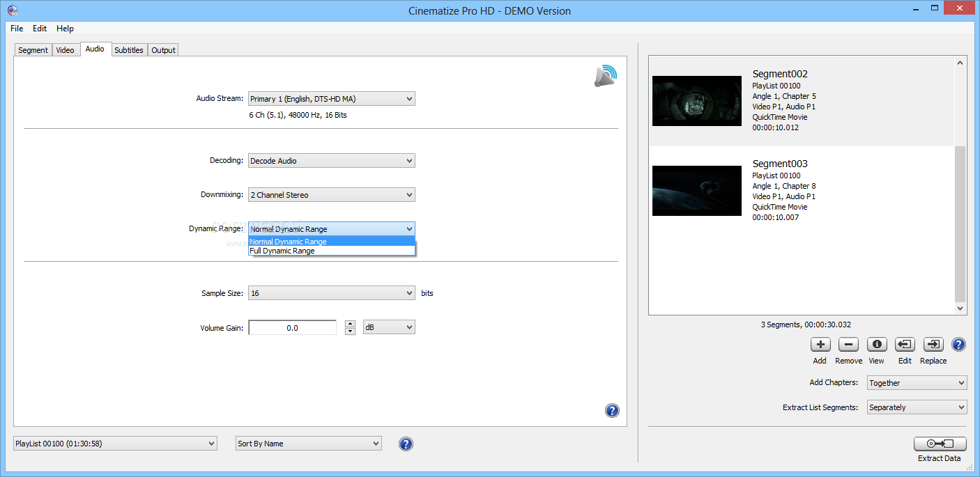
Task: Open the Sort By Name dropdown
Action: [x=309, y=444]
